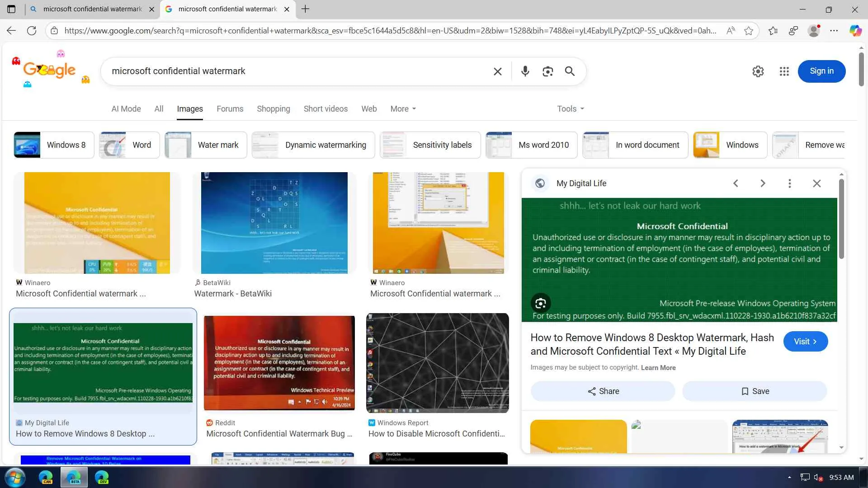Screen dimensions: 868x488
Task: Click the Lens icon on preview image
Action: (x=540, y=303)
